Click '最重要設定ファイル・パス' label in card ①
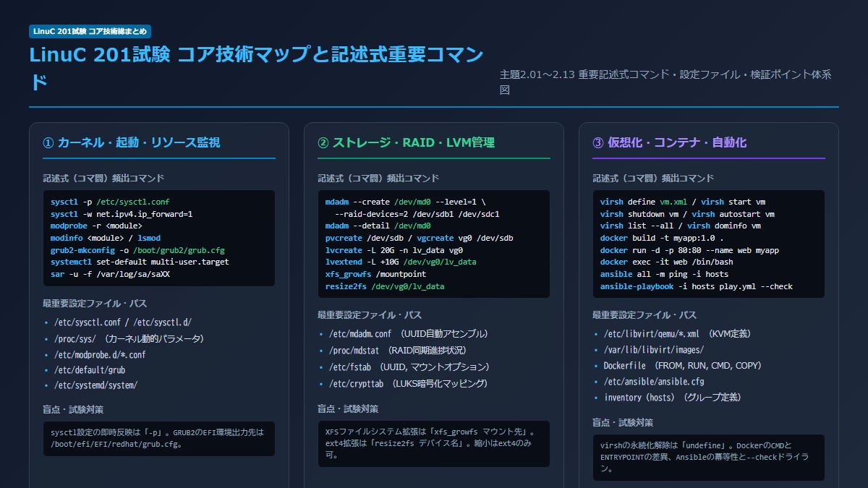Image resolution: width=868 pixels, height=488 pixels. pyautogui.click(x=95, y=304)
